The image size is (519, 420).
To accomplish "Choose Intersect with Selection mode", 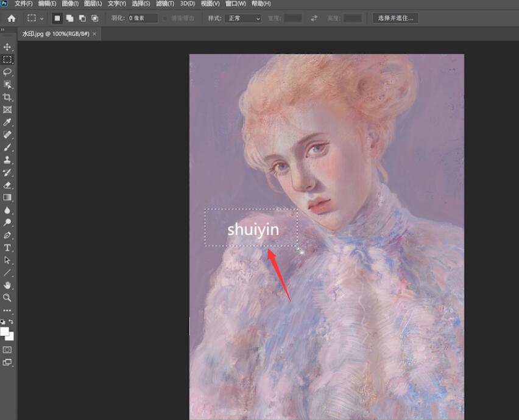I will 94,18.
